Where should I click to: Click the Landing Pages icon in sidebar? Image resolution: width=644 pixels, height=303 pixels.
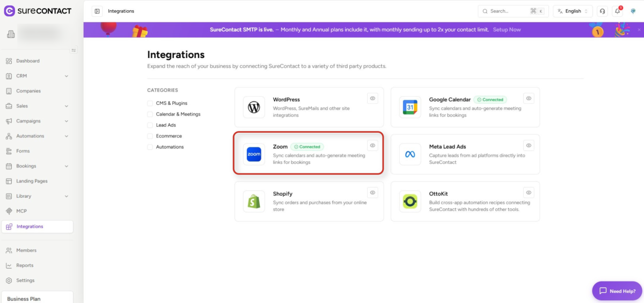(9, 181)
